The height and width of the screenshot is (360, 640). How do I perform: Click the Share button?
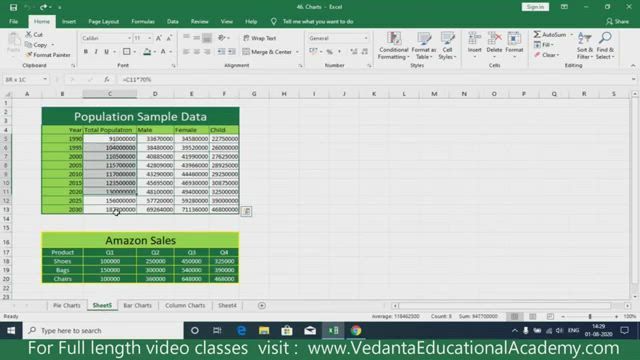618,22
